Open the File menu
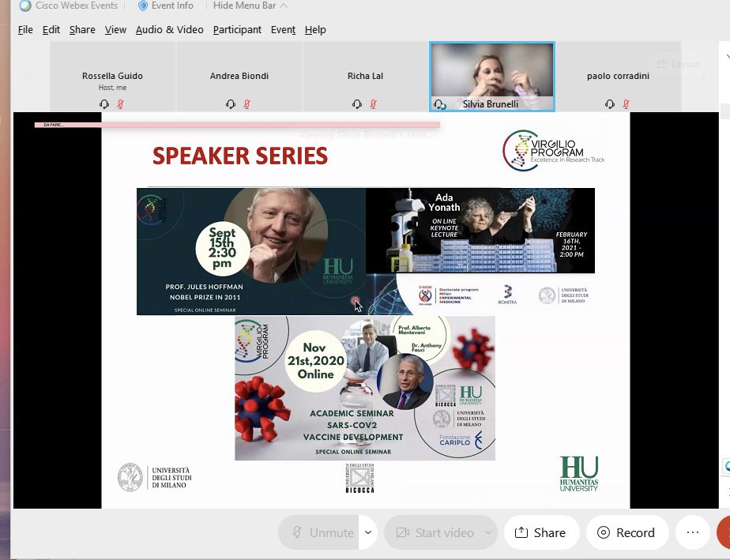Screen dimensions: 730x560 click(25, 30)
